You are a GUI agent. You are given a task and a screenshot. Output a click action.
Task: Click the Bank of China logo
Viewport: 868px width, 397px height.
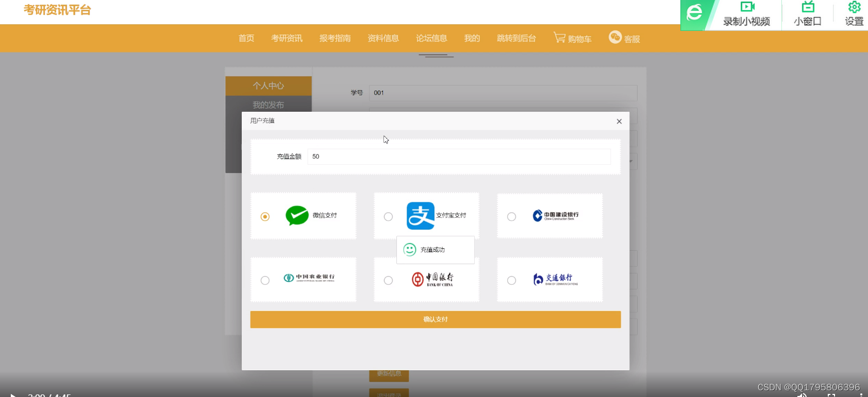coord(432,279)
